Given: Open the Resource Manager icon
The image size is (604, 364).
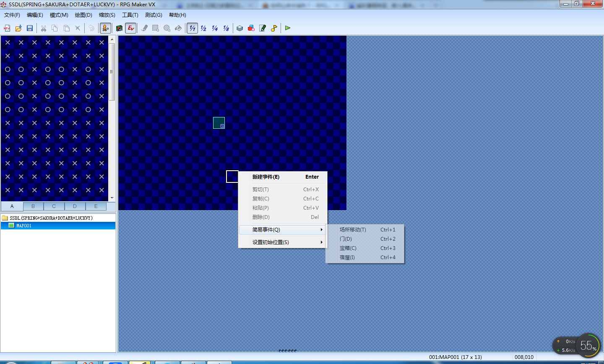Looking at the screenshot, I should pyautogui.click(x=251, y=28).
